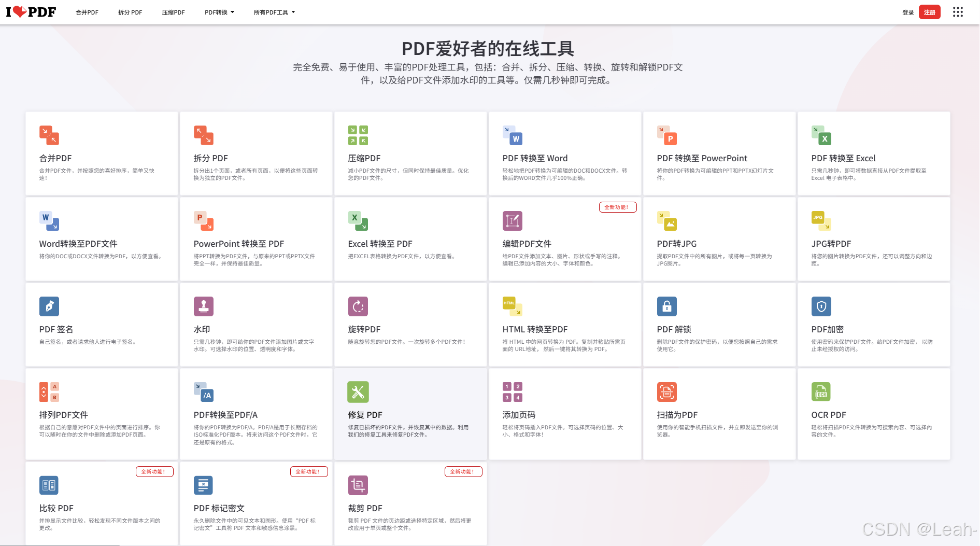The width and height of the screenshot is (980, 546).
Task: Select the OCR PDF icon
Action: pyautogui.click(x=821, y=392)
